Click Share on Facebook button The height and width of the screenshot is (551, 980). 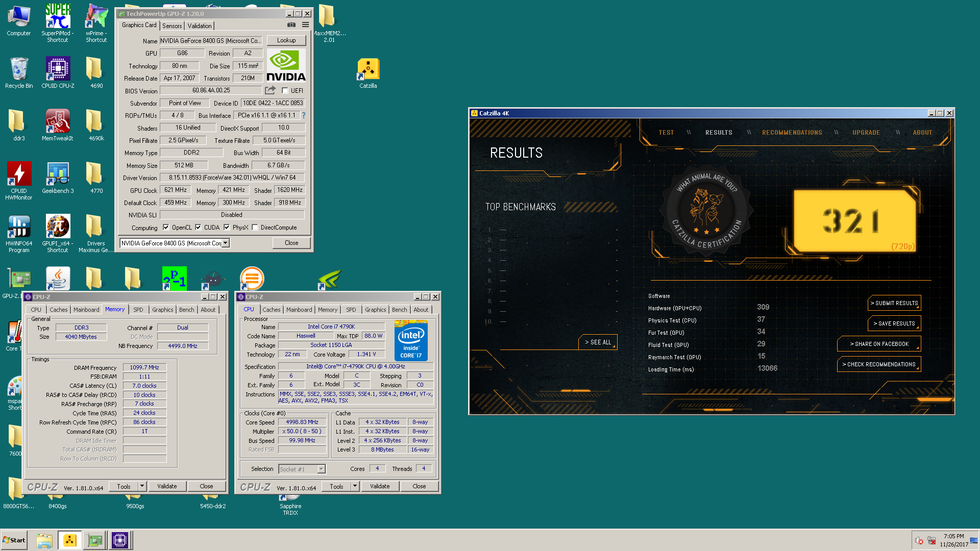[x=879, y=344]
